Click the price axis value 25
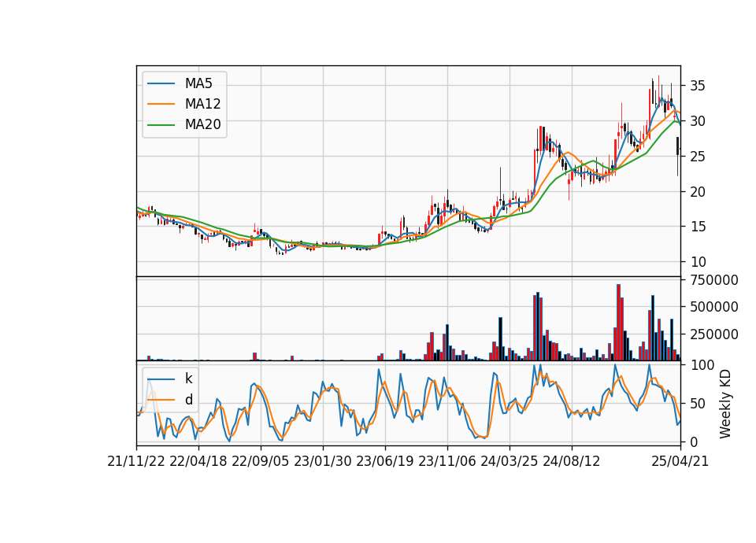756x543 pixels. tap(698, 157)
